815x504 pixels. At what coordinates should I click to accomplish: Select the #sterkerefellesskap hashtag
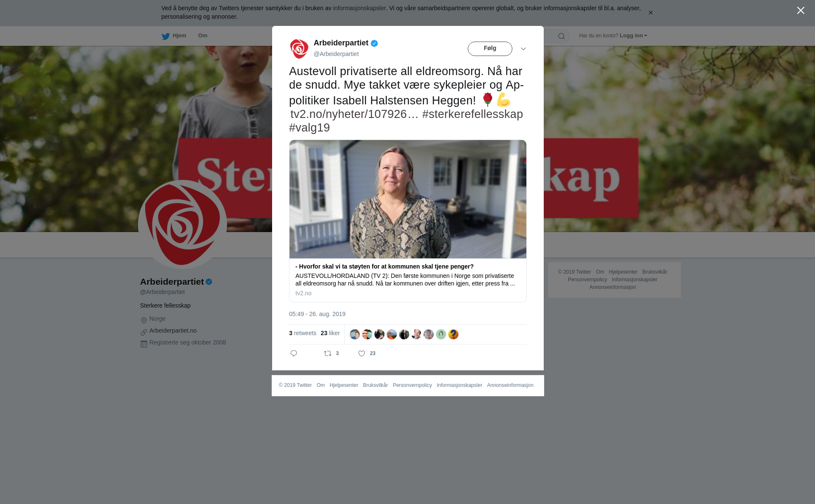pos(472,114)
